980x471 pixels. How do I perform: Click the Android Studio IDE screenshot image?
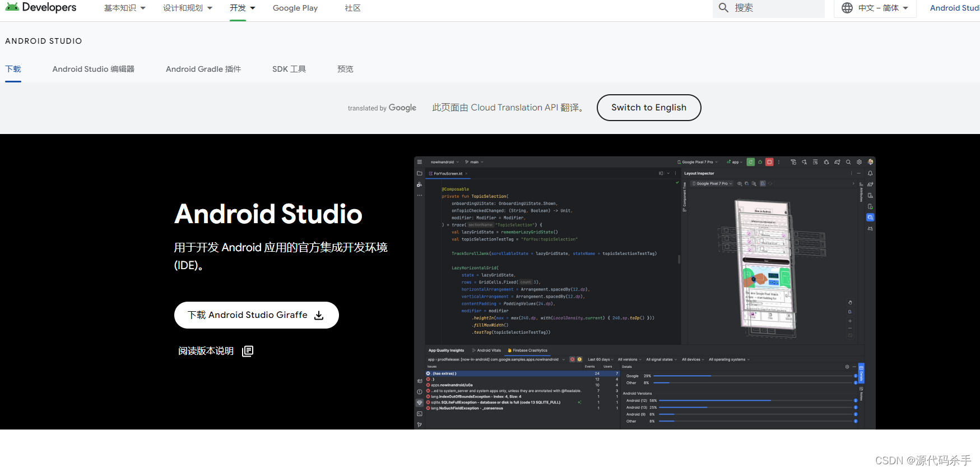[644, 293]
